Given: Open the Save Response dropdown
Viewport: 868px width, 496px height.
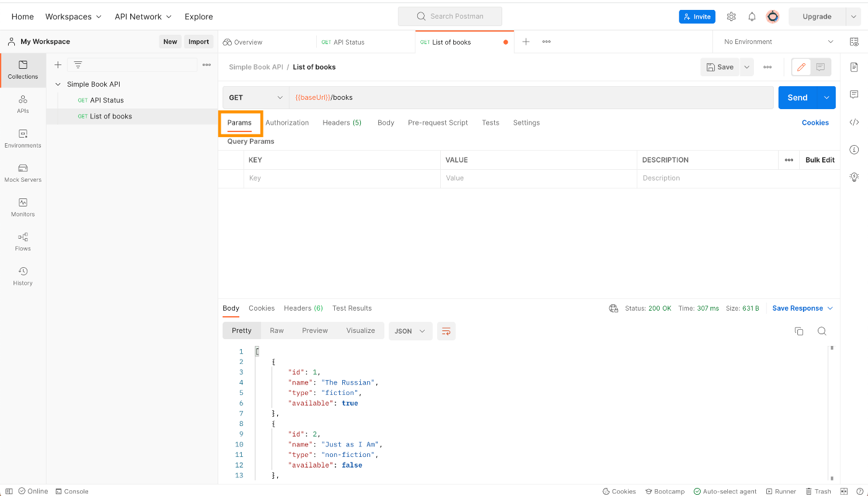Looking at the screenshot, I should coord(802,308).
